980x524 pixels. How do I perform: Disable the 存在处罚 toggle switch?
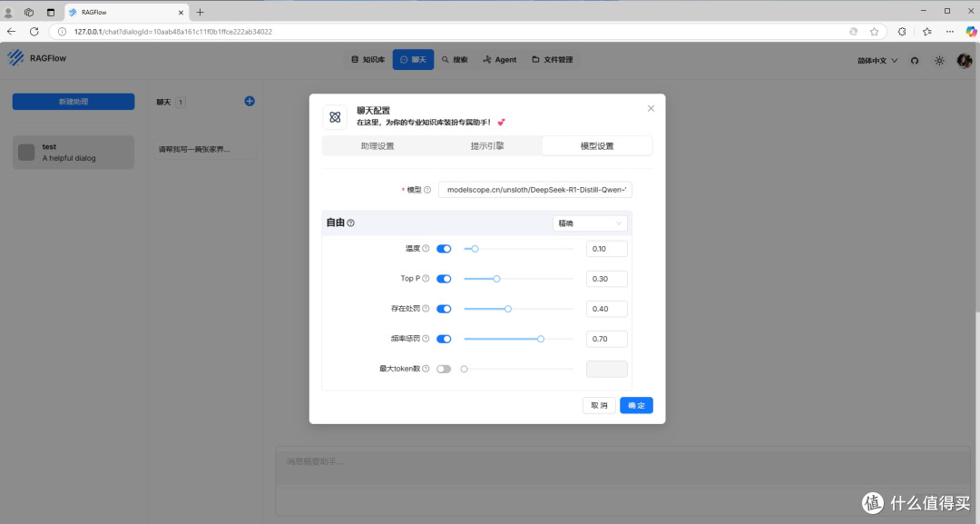[444, 308]
